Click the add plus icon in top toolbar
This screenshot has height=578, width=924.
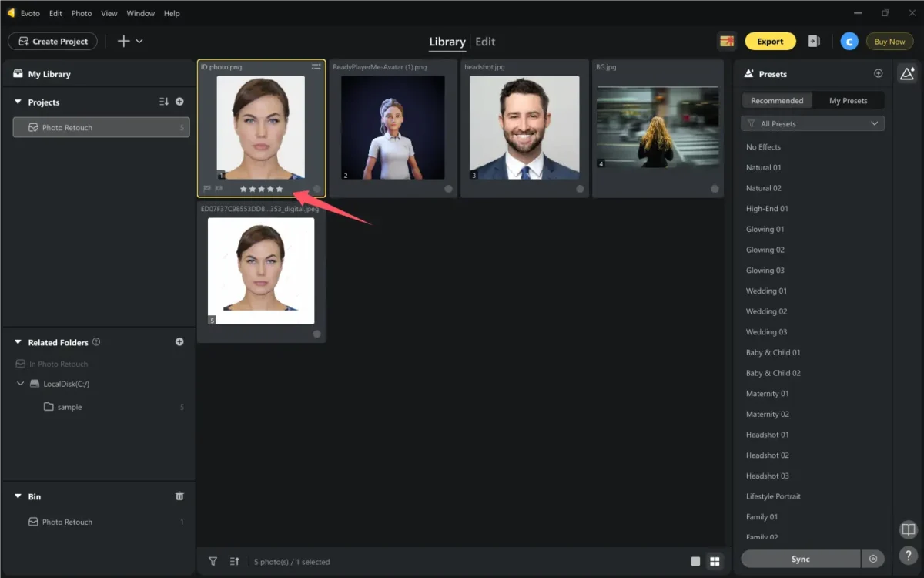coord(123,42)
